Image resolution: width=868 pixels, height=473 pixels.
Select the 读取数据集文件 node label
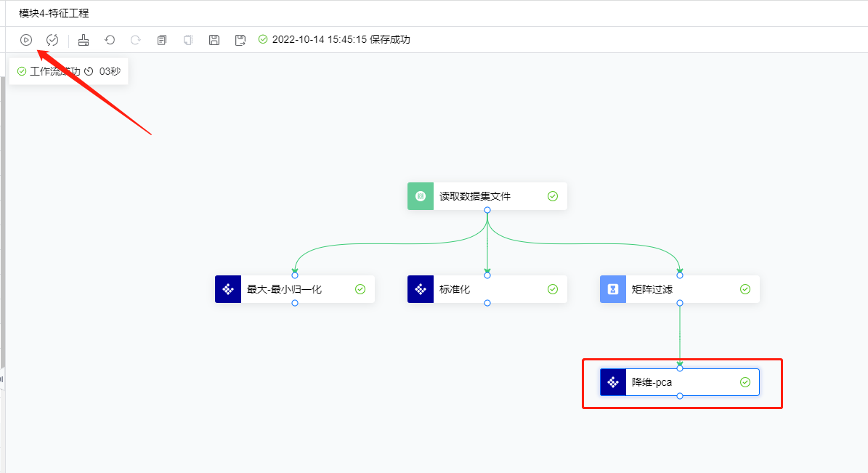[x=475, y=196]
